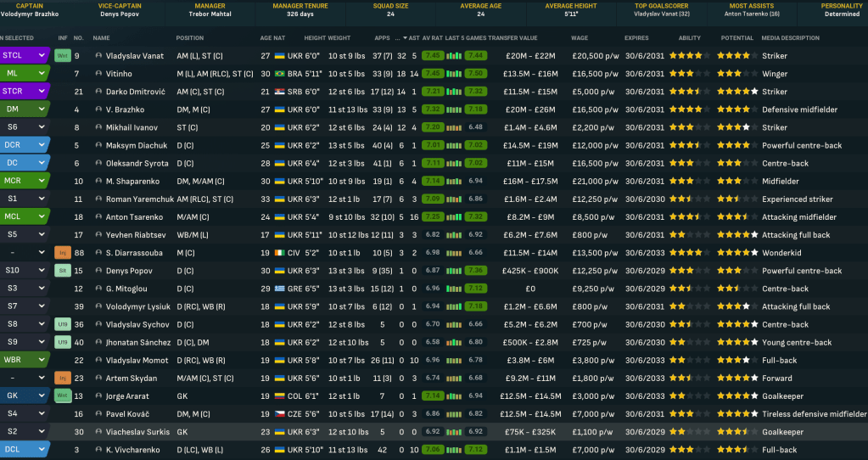Screen dimensions: 868x460
Task: Sort the list by the Position column header
Action: tap(190, 38)
